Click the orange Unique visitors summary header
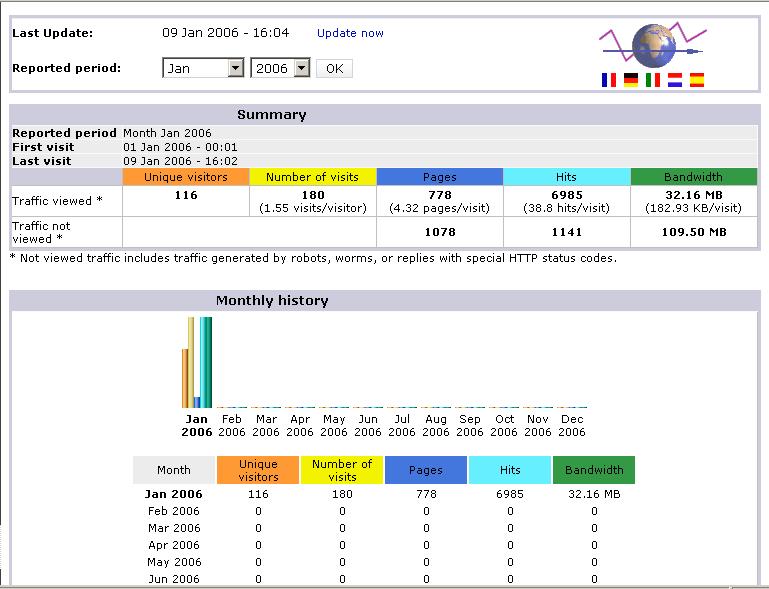Viewport: 769px width, 589px height. [186, 177]
